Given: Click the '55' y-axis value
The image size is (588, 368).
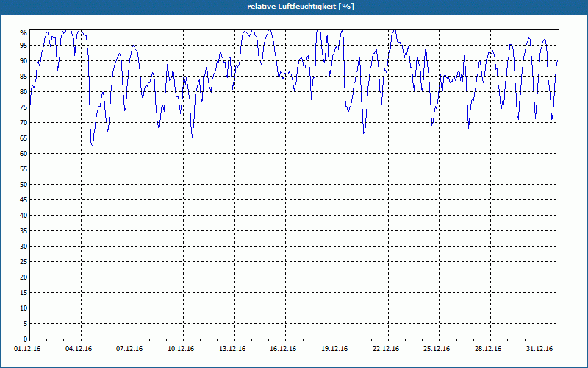Looking at the screenshot, I should pyautogui.click(x=24, y=169).
